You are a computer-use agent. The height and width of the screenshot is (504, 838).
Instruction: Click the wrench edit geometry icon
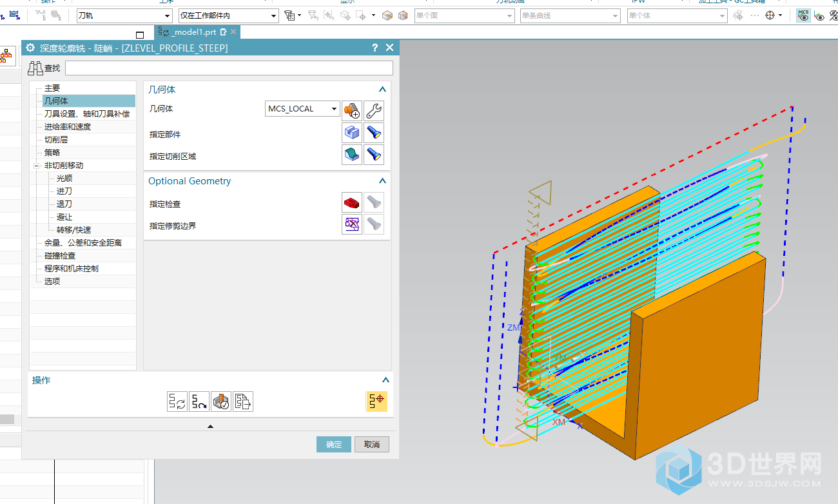point(374,110)
